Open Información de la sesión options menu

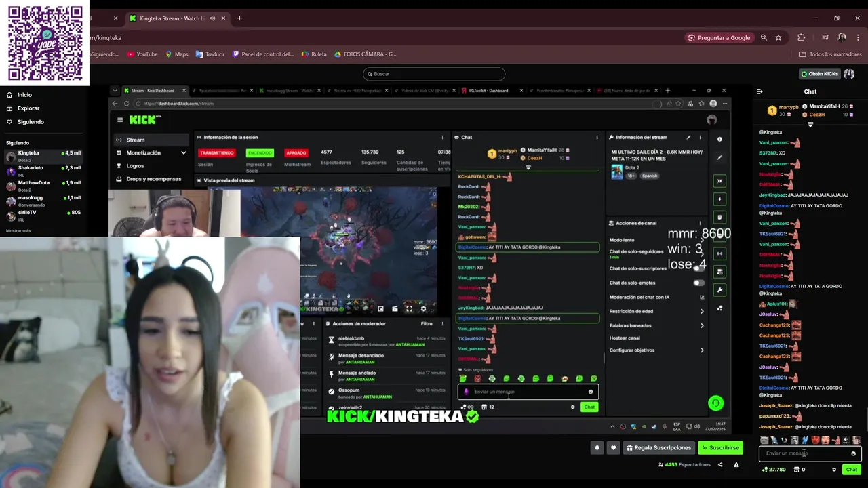[443, 137]
